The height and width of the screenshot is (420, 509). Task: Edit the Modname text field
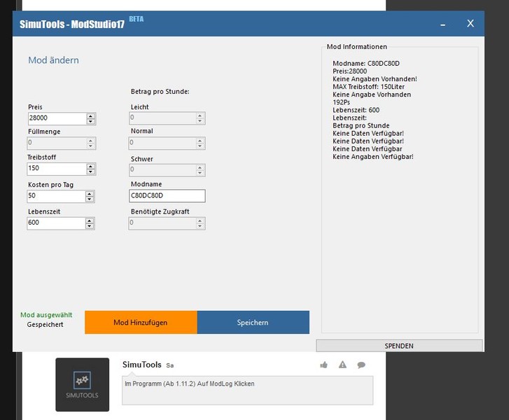(x=167, y=196)
